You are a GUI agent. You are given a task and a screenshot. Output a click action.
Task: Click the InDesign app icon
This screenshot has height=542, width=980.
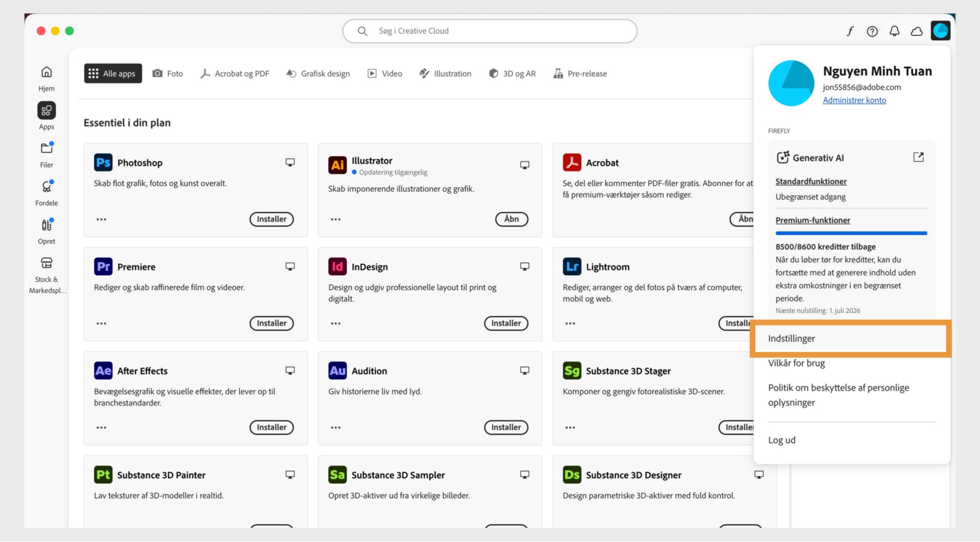coord(337,266)
